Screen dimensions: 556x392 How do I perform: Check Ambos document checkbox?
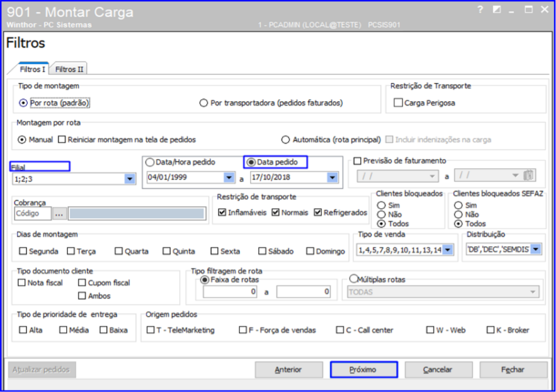82,296
